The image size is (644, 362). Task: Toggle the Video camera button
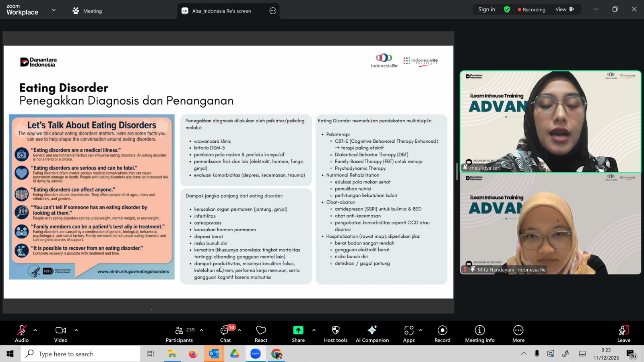(x=61, y=333)
